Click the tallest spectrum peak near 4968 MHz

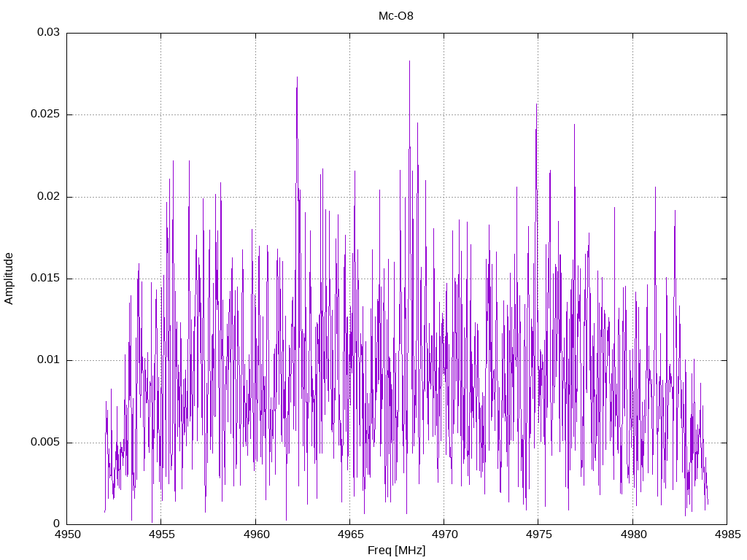tap(409, 61)
